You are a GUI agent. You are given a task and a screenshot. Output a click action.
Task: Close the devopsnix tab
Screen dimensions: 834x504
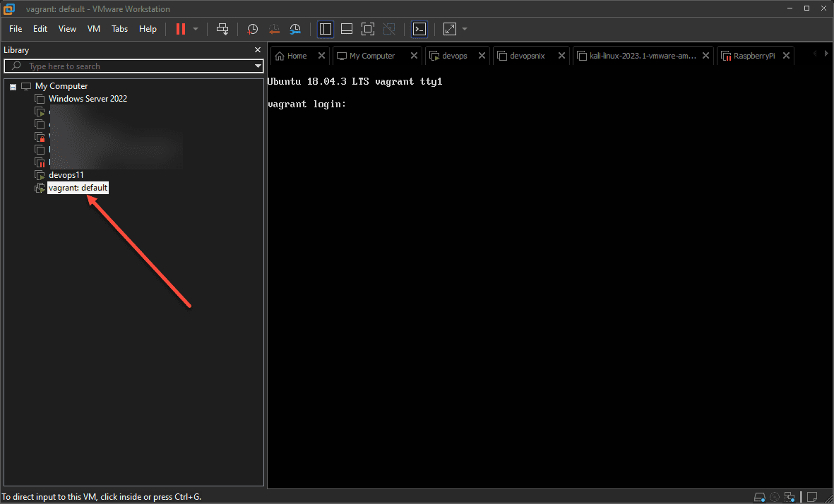[561, 55]
